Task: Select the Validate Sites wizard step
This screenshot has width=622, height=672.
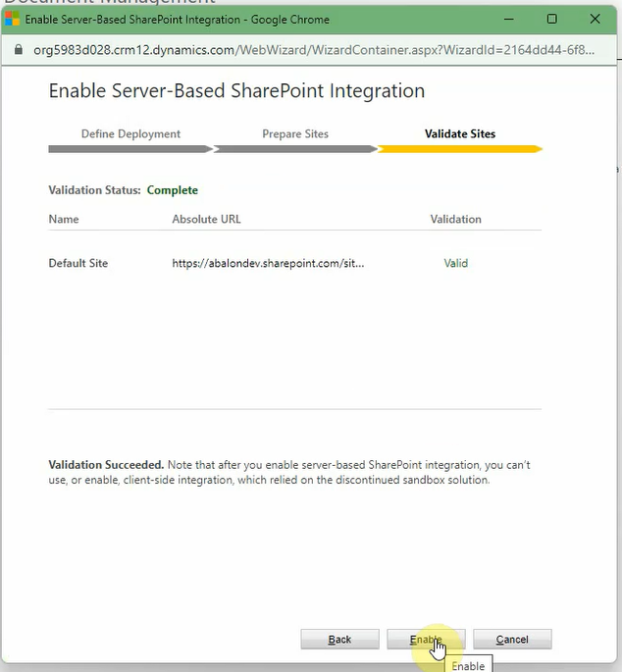Action: click(460, 133)
